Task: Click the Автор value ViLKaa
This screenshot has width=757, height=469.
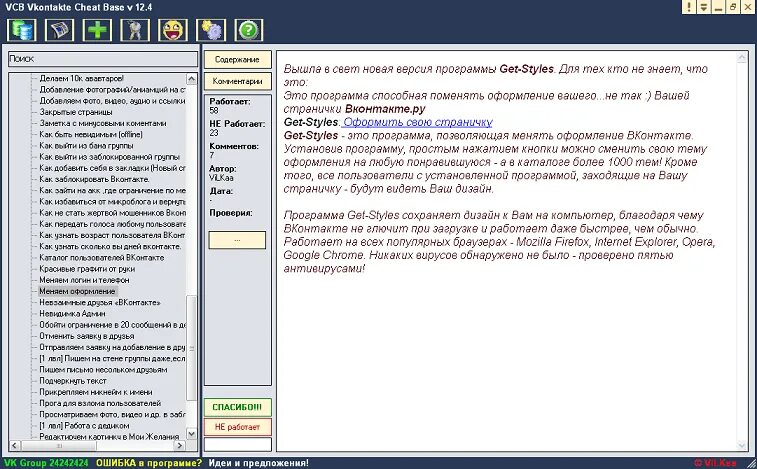Action: pyautogui.click(x=221, y=177)
